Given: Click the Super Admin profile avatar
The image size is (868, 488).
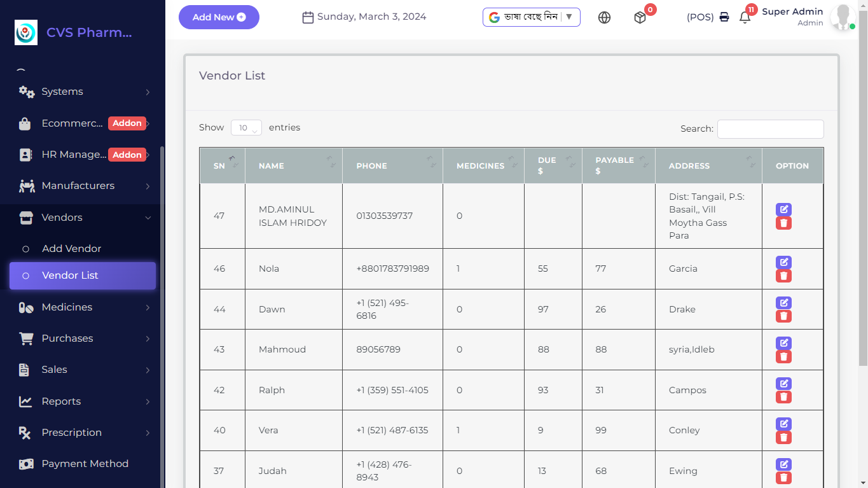Looking at the screenshot, I should click(842, 17).
